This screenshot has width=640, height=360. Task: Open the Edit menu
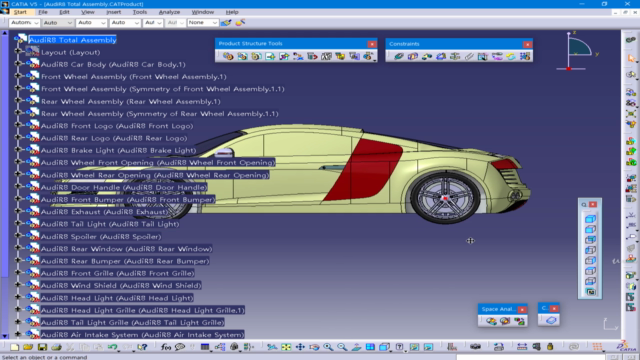pos(64,12)
